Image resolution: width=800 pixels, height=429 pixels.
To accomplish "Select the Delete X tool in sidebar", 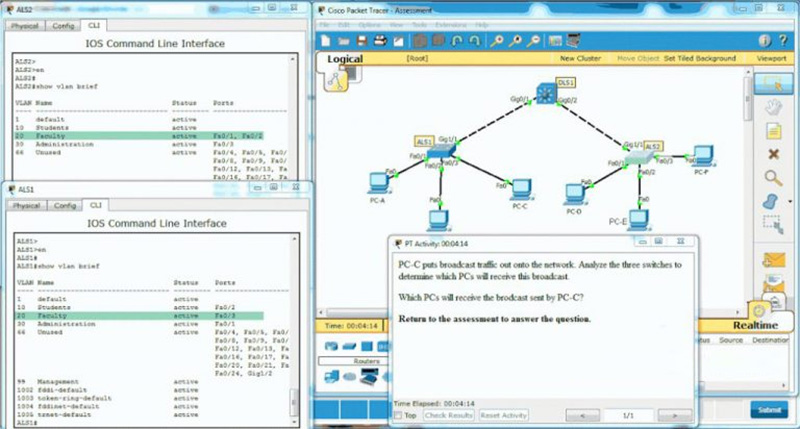I will (773, 154).
